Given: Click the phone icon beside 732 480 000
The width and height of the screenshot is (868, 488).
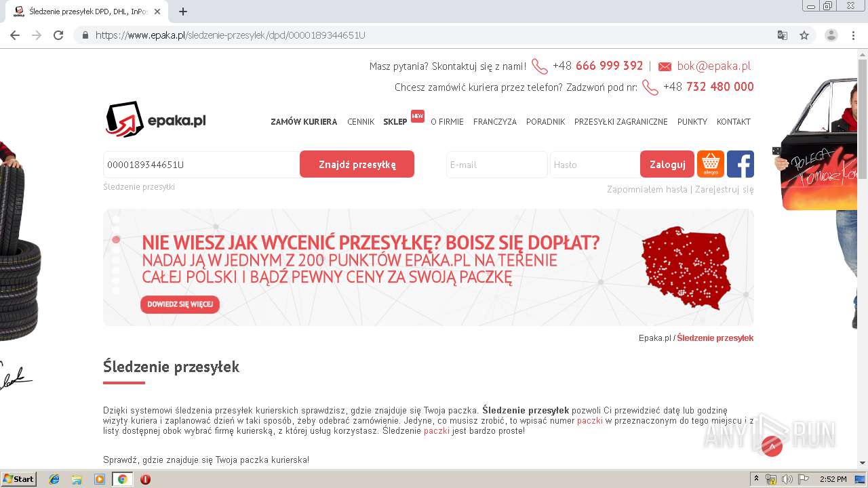Looking at the screenshot, I should tap(650, 87).
